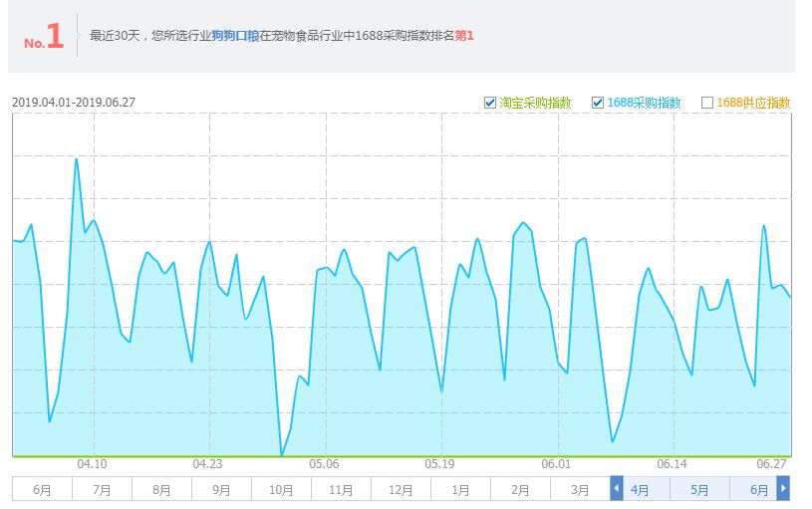
Task: Click the 06.27 axis label
Action: [x=771, y=463]
